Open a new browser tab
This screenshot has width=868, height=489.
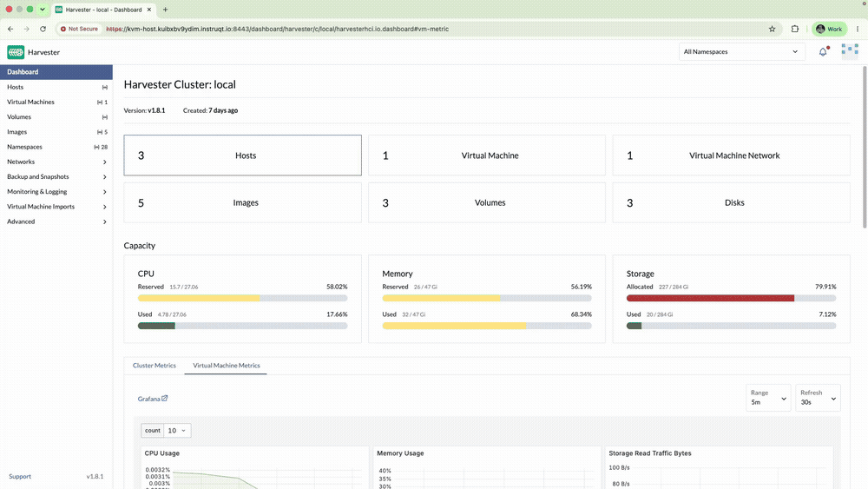pyautogui.click(x=165, y=10)
